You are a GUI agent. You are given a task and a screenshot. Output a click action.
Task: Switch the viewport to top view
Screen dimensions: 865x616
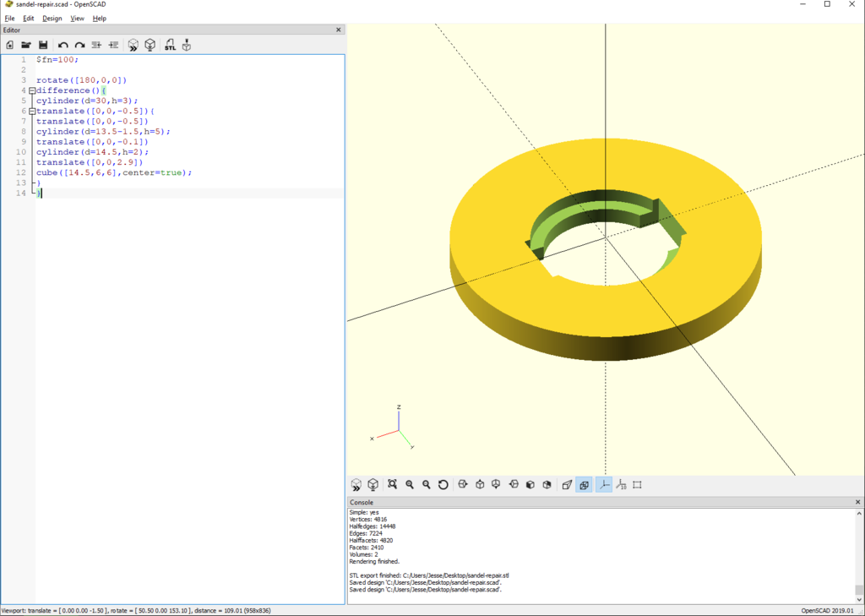coord(480,484)
